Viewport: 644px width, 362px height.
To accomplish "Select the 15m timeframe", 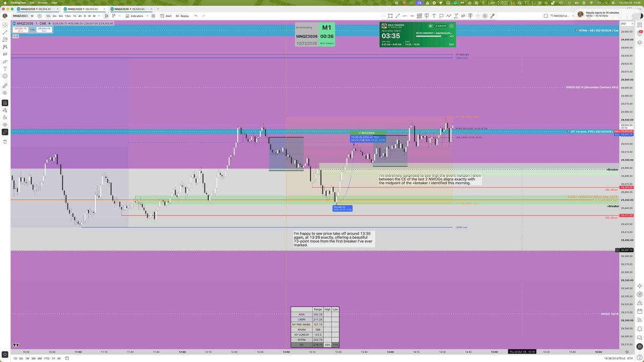I will (68, 16).
